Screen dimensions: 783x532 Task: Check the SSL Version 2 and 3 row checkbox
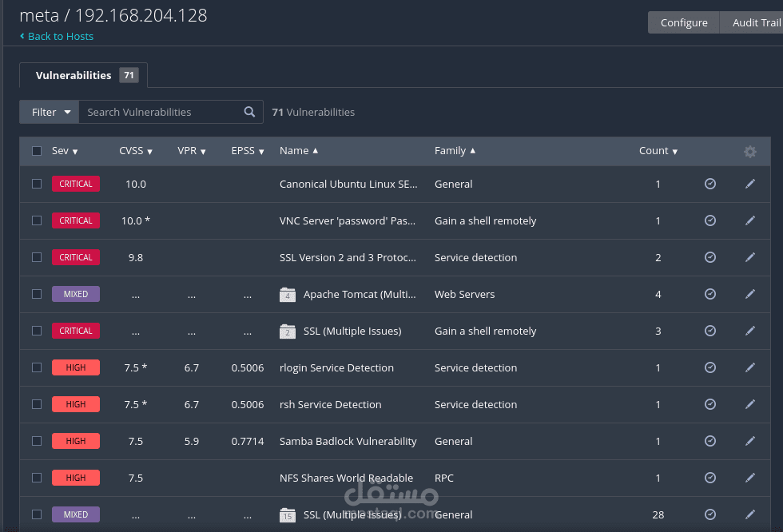(x=37, y=257)
